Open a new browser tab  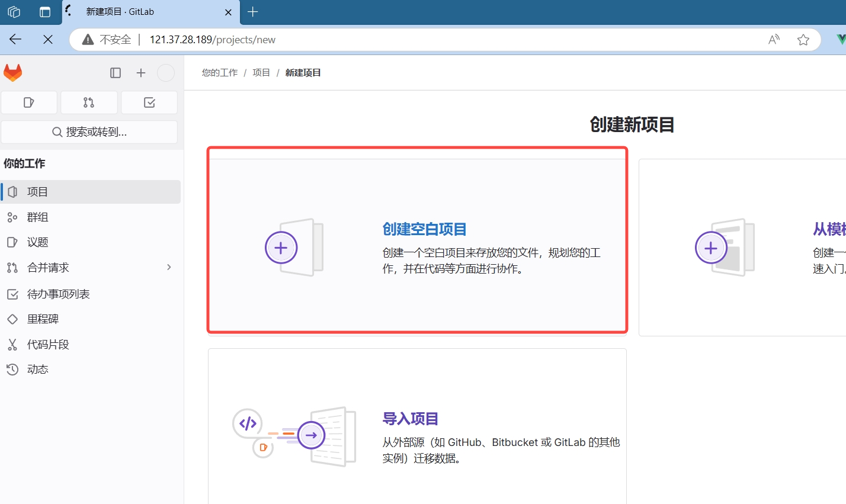(253, 12)
